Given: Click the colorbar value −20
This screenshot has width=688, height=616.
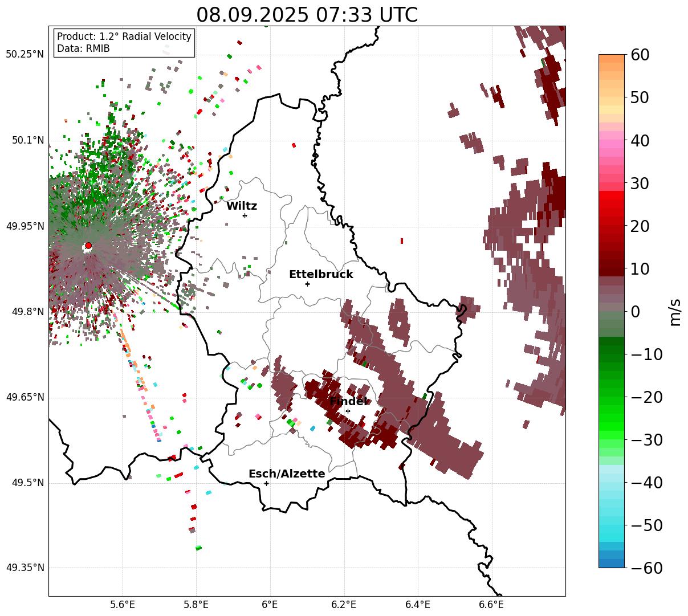Looking at the screenshot, I should [646, 397].
